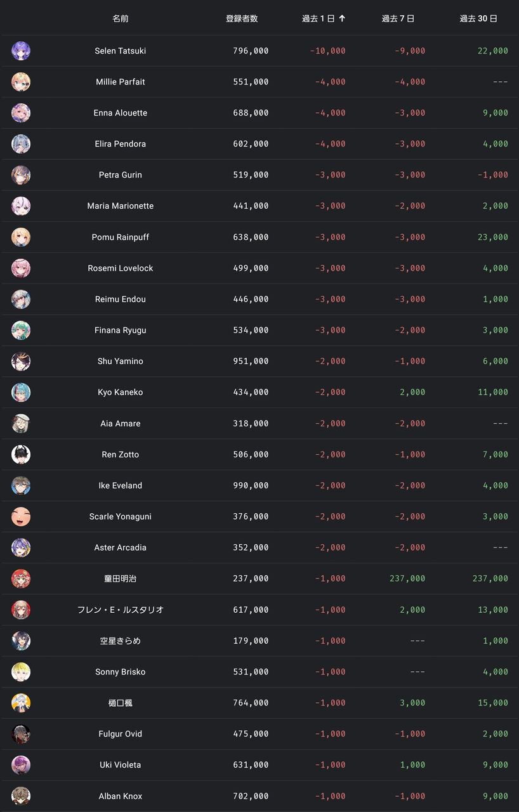Click Alban Knox's avatar icon
The image size is (519, 812).
point(21,796)
